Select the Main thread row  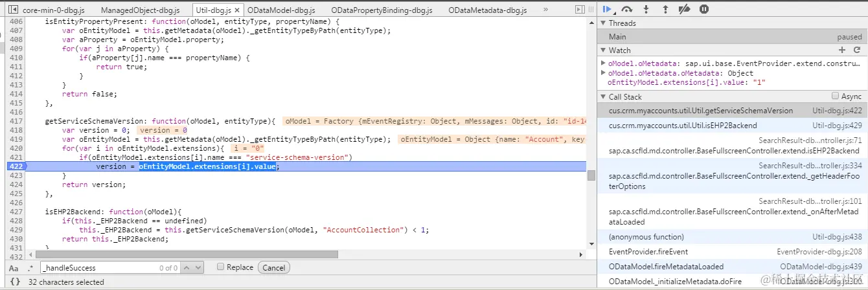pos(732,37)
